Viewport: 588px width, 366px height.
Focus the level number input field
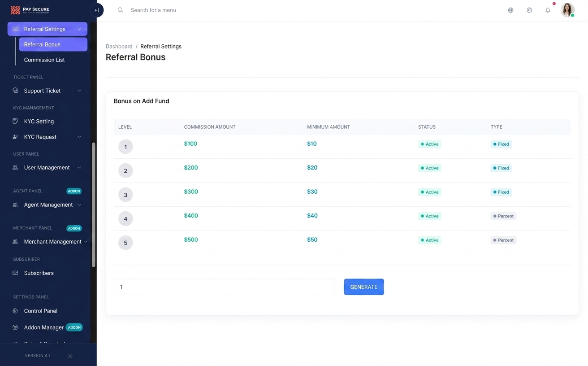point(224,287)
